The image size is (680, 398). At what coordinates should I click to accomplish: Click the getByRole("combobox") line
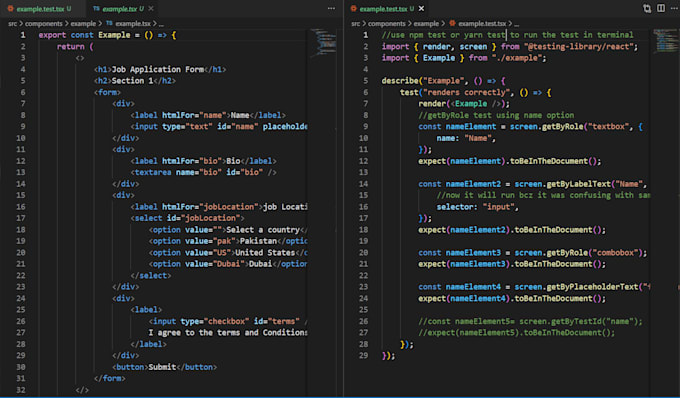point(533,253)
